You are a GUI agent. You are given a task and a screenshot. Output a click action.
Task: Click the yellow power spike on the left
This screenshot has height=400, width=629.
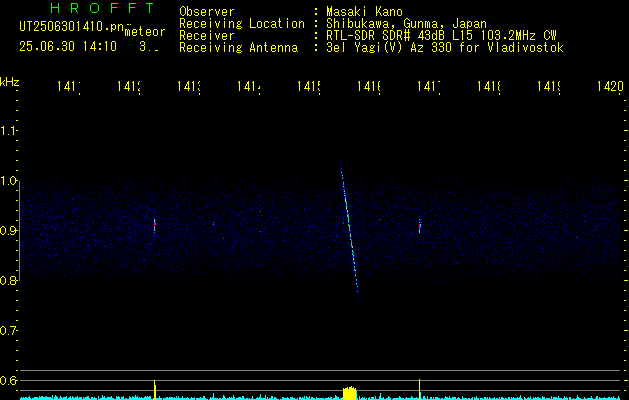tap(155, 390)
